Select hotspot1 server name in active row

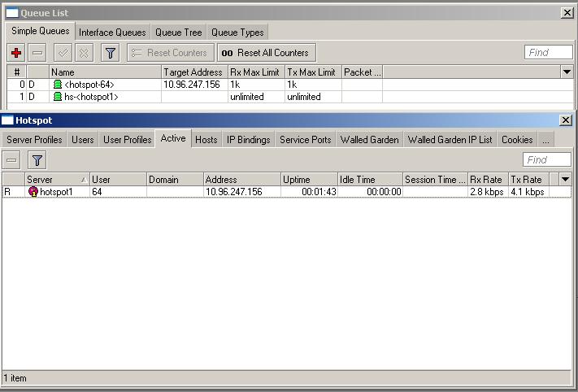56,192
